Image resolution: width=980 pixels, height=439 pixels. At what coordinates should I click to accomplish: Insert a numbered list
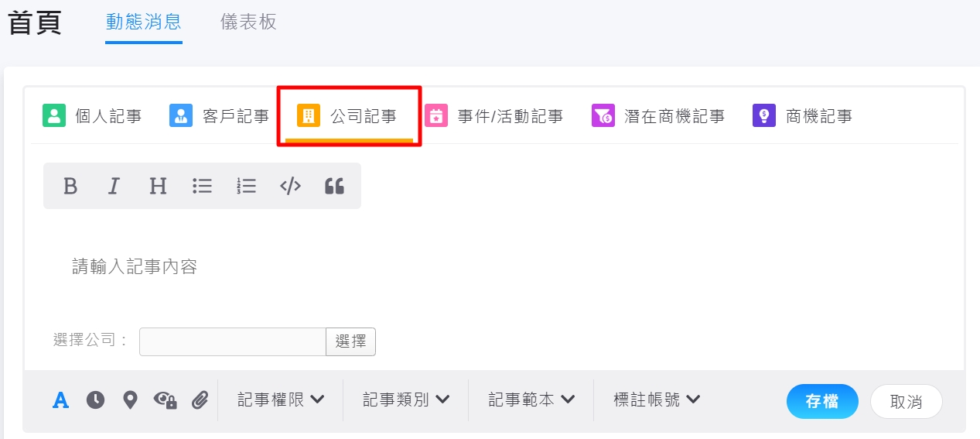click(246, 186)
